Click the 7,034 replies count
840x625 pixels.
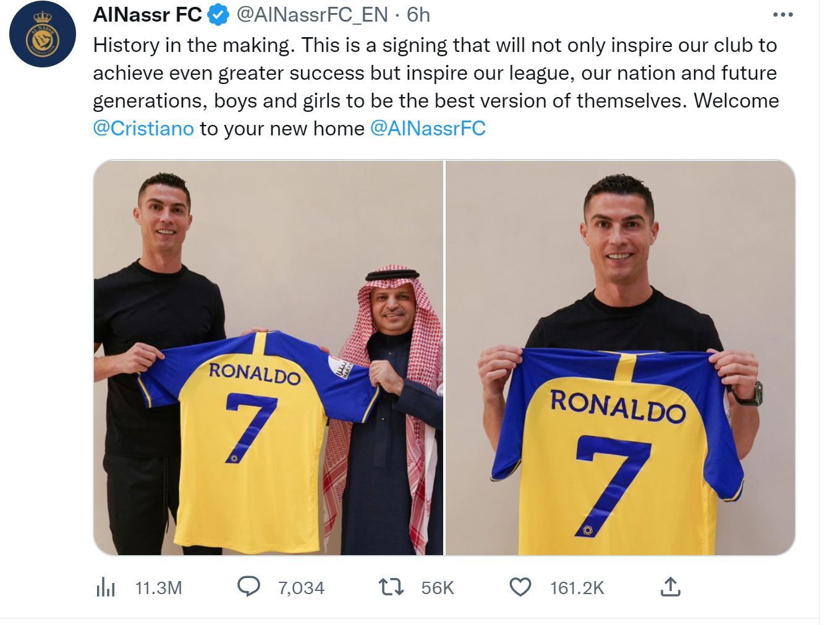(301, 588)
